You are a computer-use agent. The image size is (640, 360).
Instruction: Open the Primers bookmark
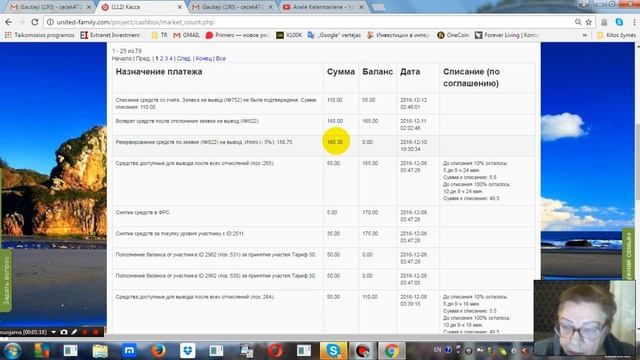click(x=237, y=35)
